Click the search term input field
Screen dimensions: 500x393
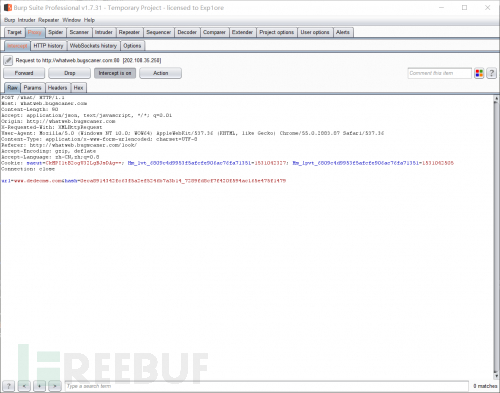coord(267,386)
